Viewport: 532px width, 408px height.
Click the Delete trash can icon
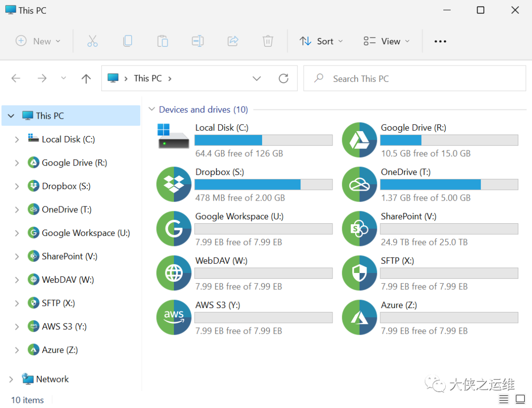267,41
